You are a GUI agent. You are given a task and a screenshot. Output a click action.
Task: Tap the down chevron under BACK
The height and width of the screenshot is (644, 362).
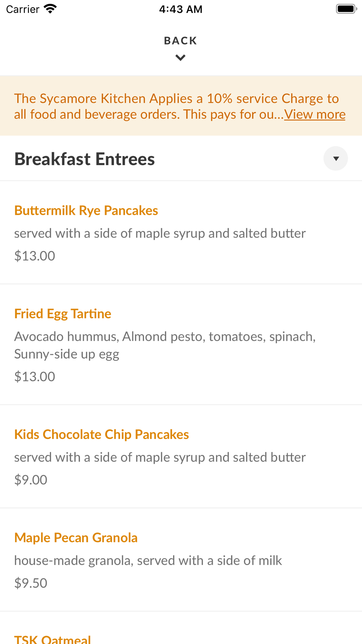point(180,58)
